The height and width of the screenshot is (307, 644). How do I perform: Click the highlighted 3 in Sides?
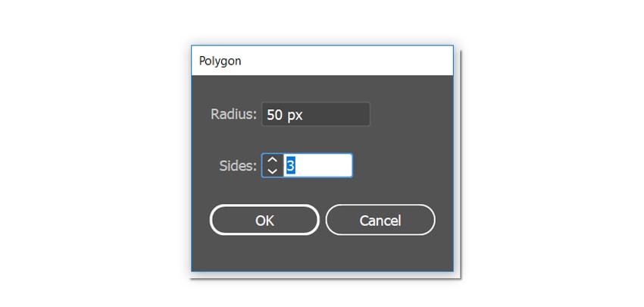click(290, 166)
